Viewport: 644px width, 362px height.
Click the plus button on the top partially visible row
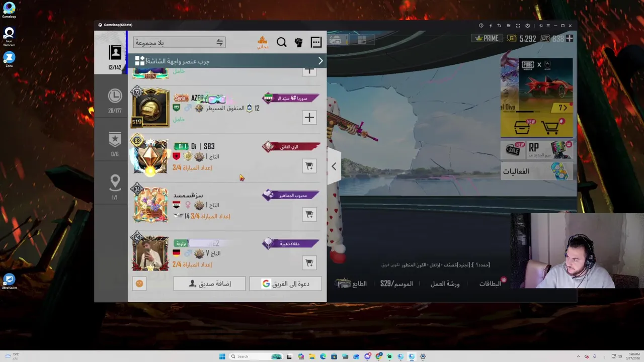tap(309, 71)
